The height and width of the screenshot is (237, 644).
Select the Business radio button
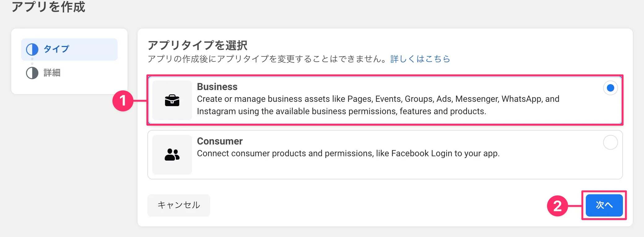click(610, 88)
